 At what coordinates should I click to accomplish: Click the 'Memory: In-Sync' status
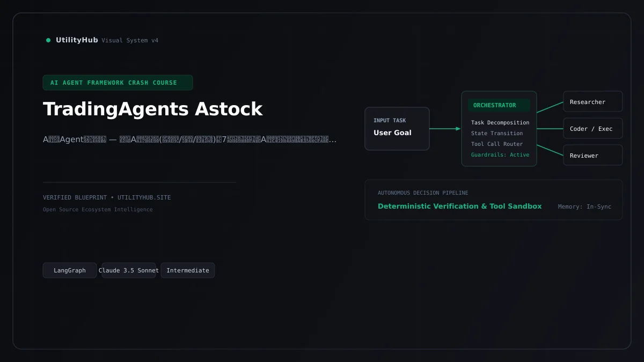point(584,207)
